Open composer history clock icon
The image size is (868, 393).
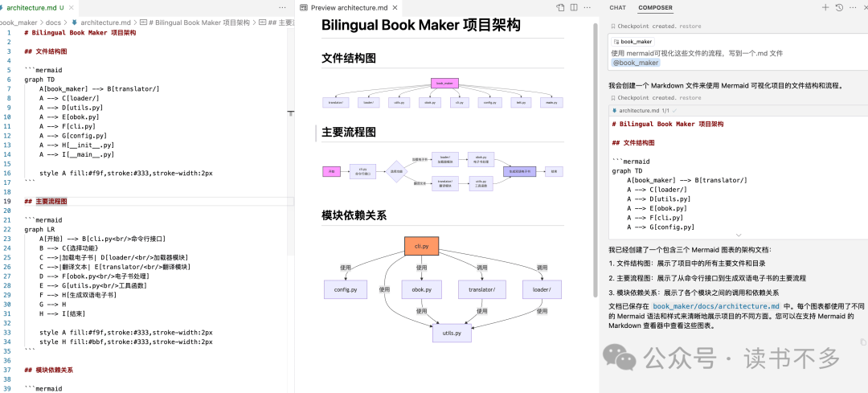(x=839, y=8)
